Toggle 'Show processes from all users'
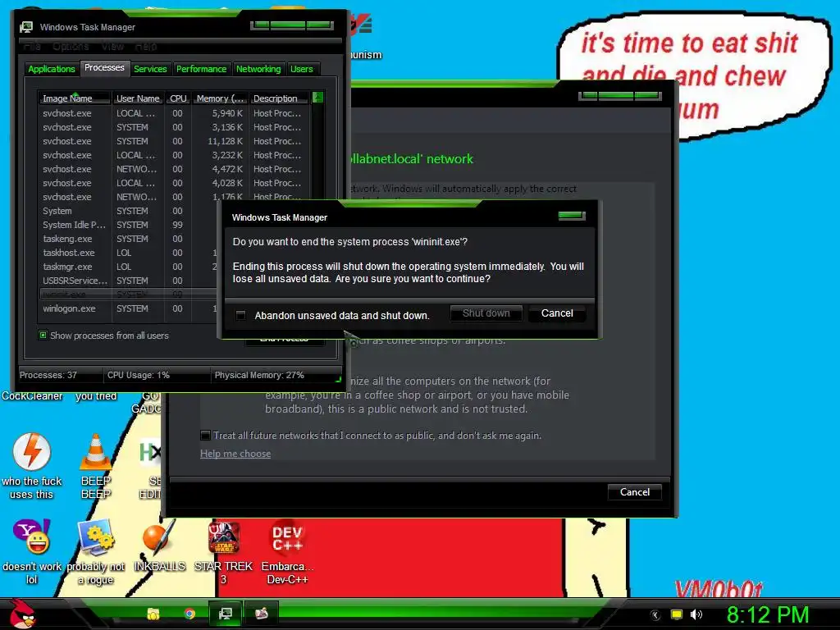Viewport: 840px width, 630px height. coord(43,336)
